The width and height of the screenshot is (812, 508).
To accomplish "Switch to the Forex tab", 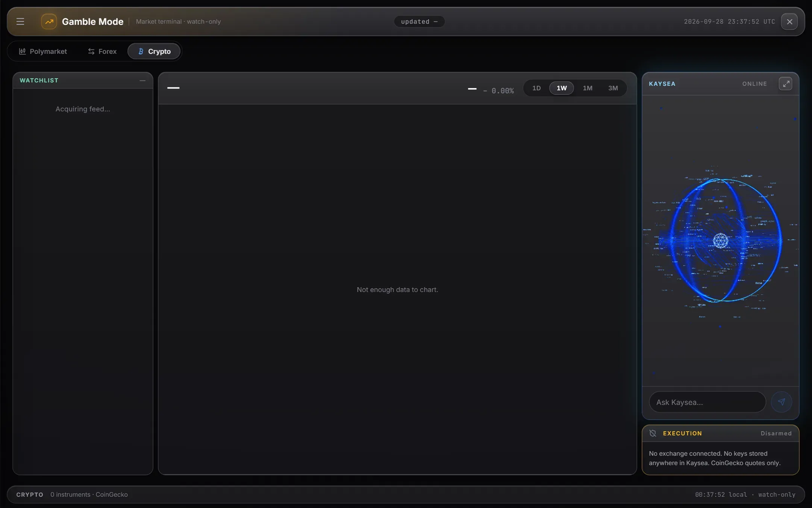I will [x=102, y=51].
